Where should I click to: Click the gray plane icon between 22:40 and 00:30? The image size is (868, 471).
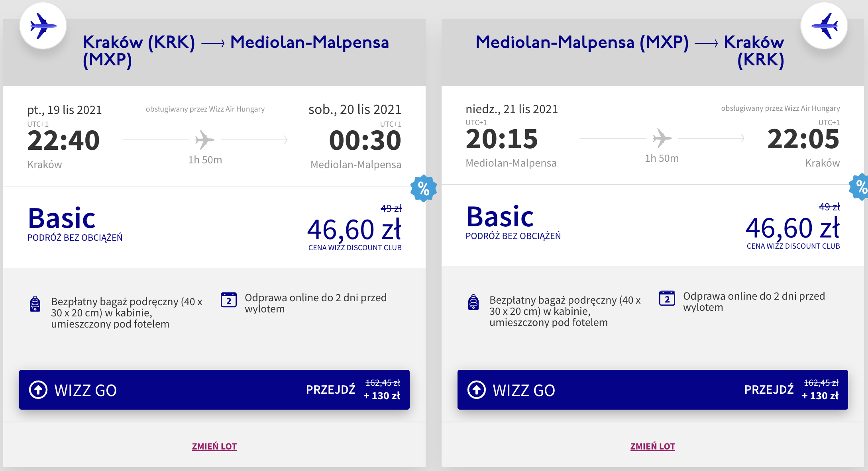205,140
